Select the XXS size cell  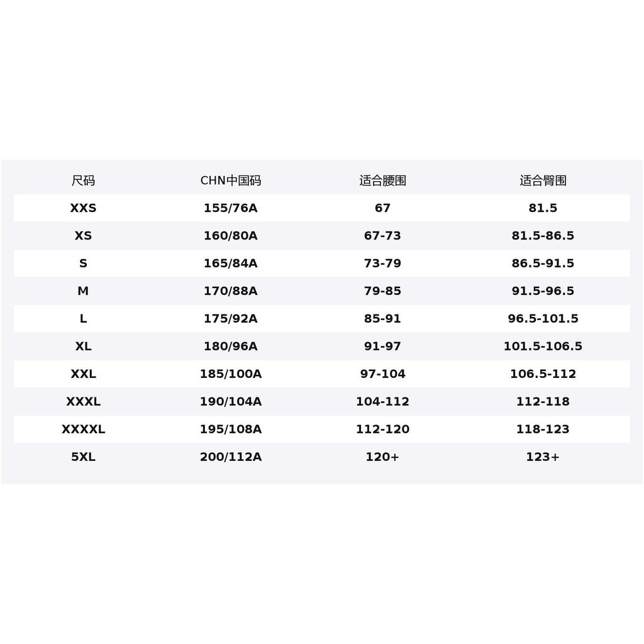click(x=83, y=208)
